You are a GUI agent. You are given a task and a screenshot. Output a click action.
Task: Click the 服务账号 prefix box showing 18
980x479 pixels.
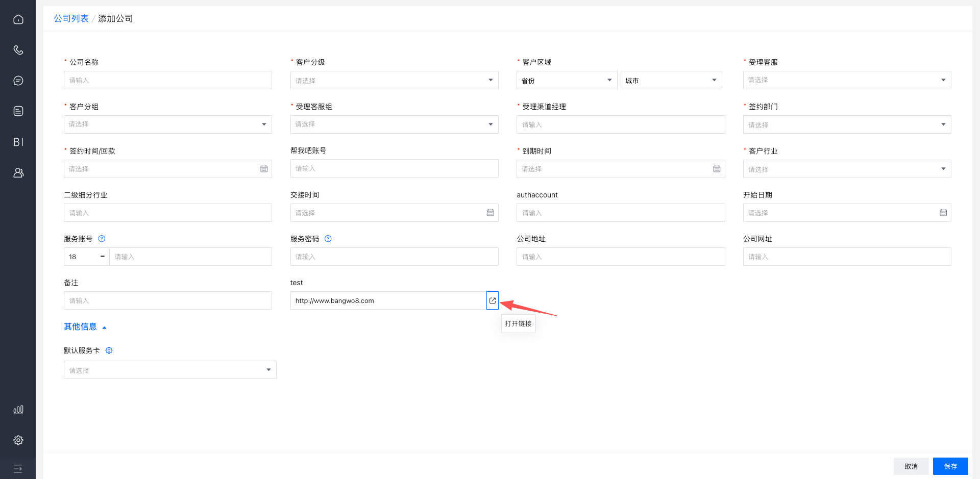(86, 257)
